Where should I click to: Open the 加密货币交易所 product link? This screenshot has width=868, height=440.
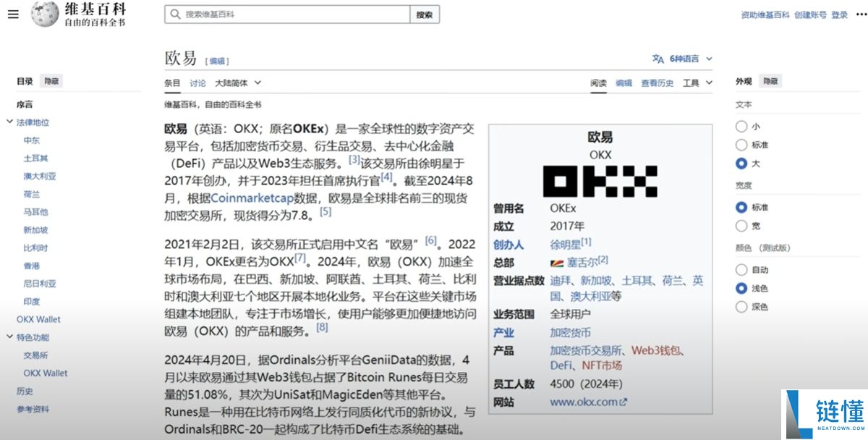(x=585, y=350)
